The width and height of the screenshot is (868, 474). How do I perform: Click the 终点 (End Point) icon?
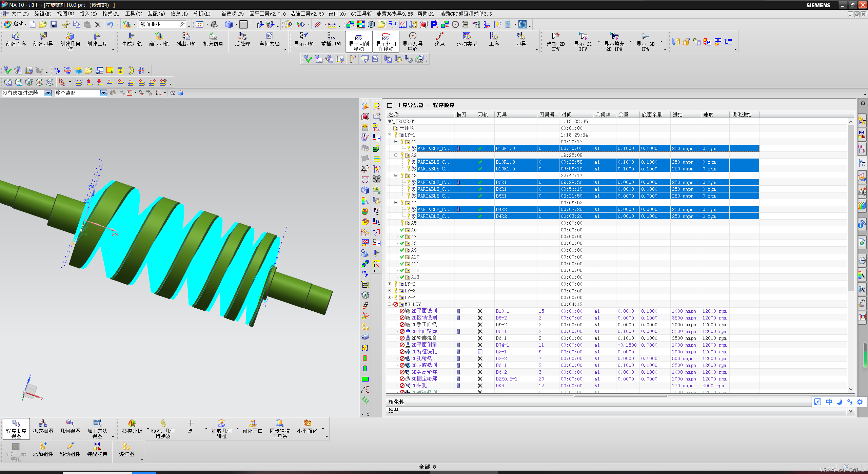click(440, 40)
